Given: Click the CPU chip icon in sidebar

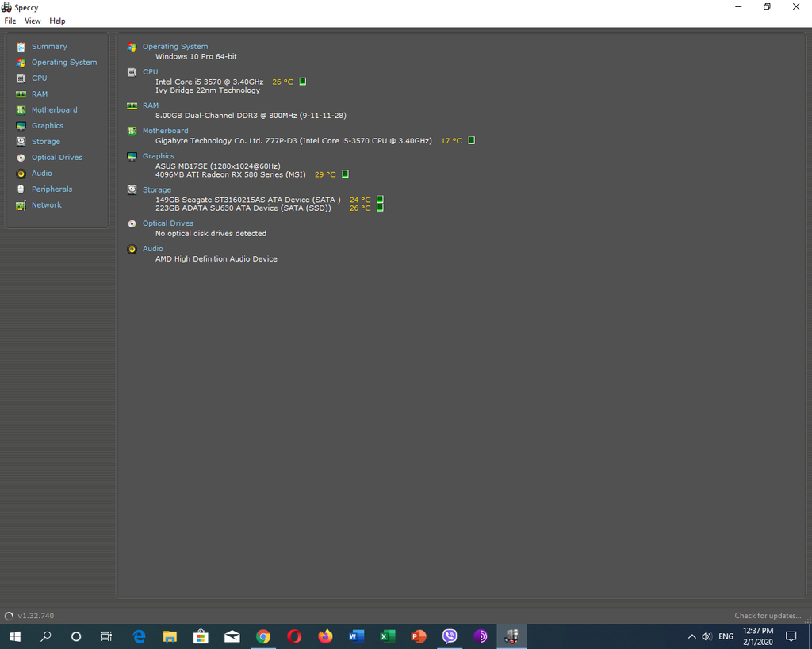Looking at the screenshot, I should point(21,78).
